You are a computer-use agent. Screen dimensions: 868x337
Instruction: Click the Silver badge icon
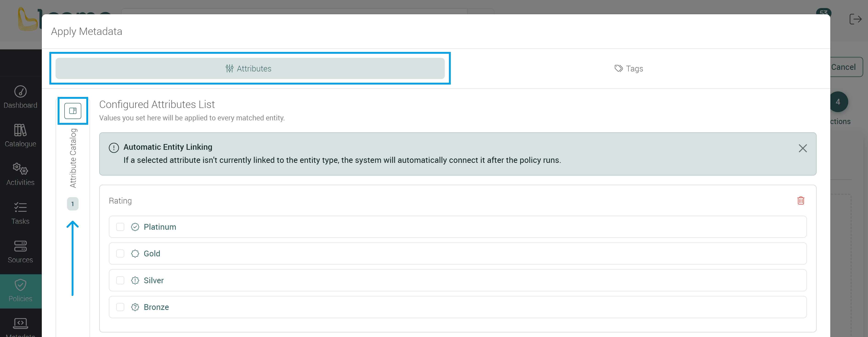pyautogui.click(x=135, y=280)
